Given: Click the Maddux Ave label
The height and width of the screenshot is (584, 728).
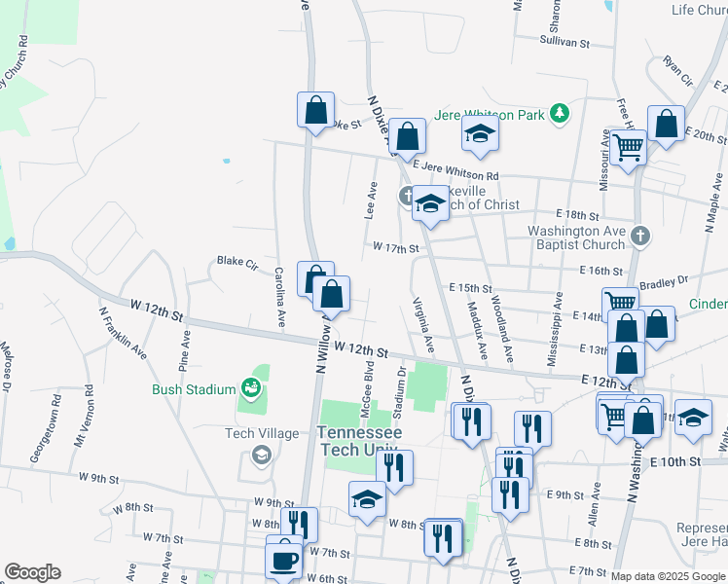Looking at the screenshot, I should (x=477, y=331).
